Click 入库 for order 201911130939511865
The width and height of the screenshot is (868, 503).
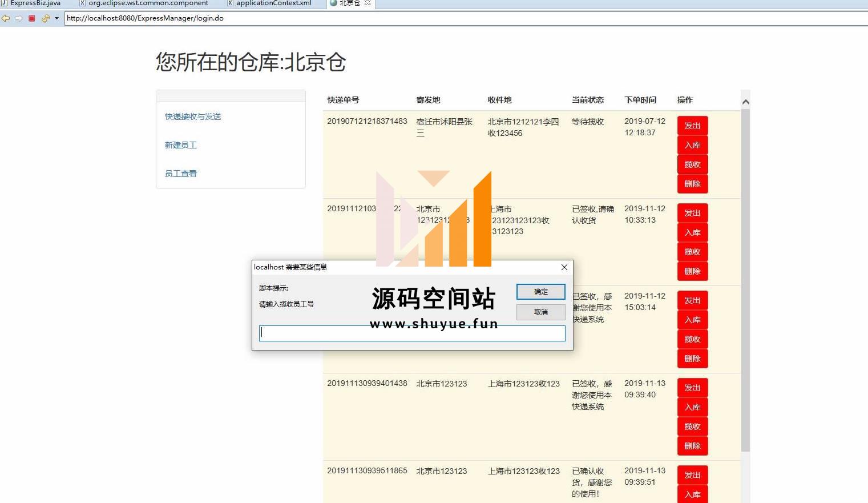[692, 494]
